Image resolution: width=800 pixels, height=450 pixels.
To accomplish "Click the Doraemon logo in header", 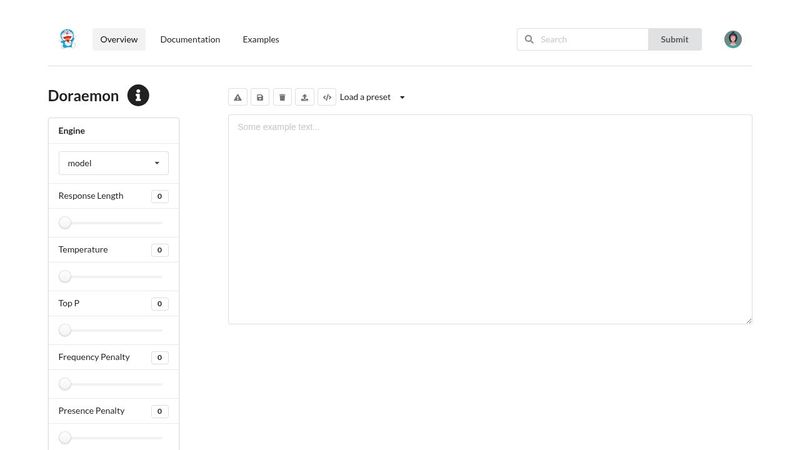I will 67,39.
